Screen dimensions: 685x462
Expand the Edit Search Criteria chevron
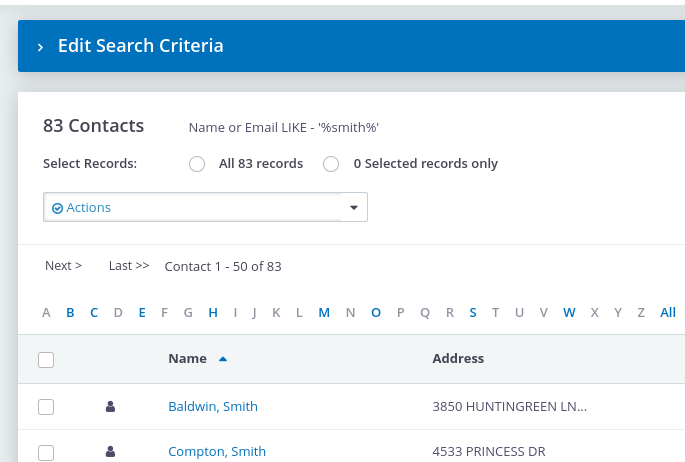pyautogui.click(x=40, y=47)
